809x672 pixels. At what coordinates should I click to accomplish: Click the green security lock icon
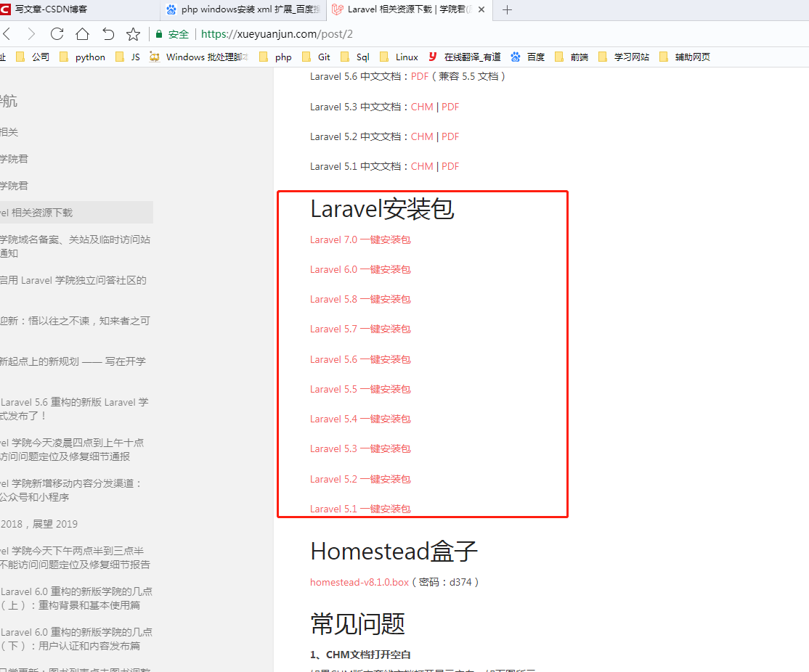tap(159, 34)
